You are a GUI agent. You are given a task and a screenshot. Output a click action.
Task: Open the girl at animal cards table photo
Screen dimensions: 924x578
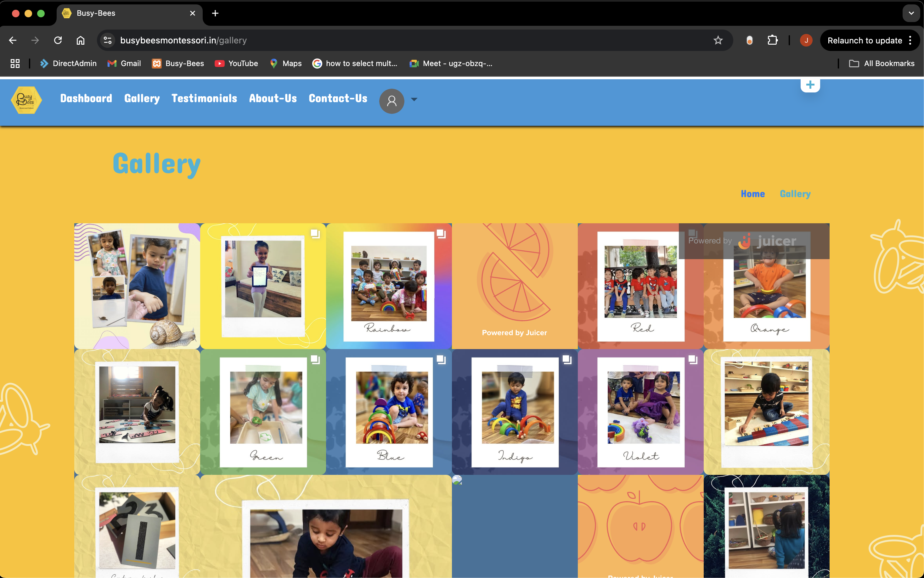click(x=137, y=412)
